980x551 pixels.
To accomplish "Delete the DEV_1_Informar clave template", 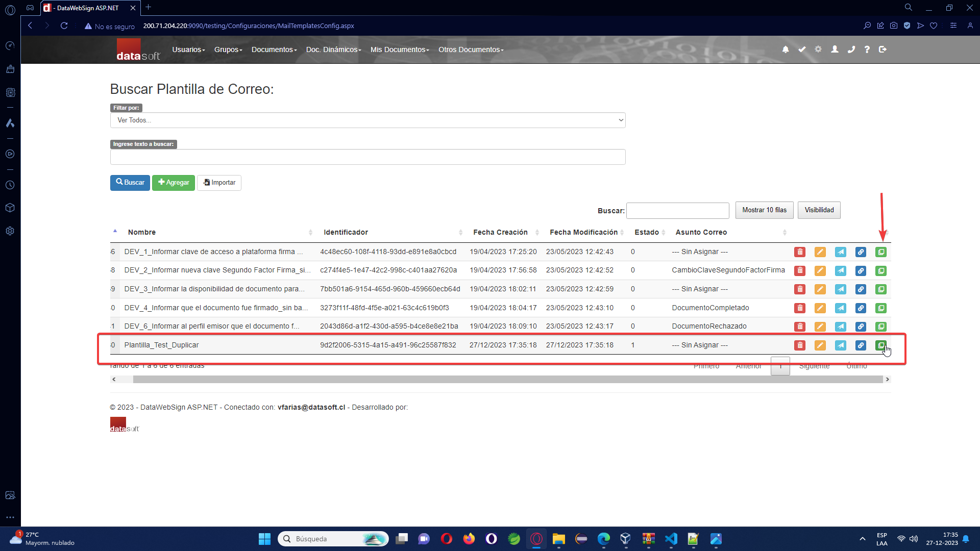I will [x=800, y=252].
